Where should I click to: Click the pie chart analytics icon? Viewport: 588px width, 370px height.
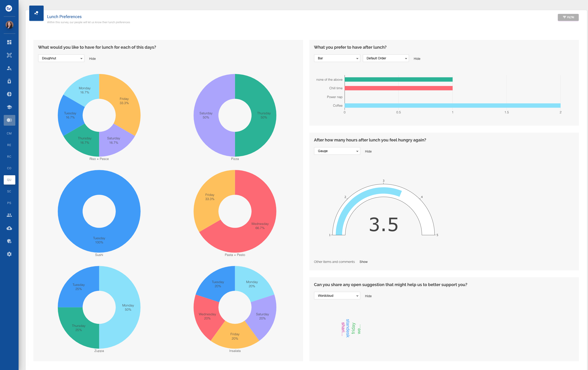(9, 94)
